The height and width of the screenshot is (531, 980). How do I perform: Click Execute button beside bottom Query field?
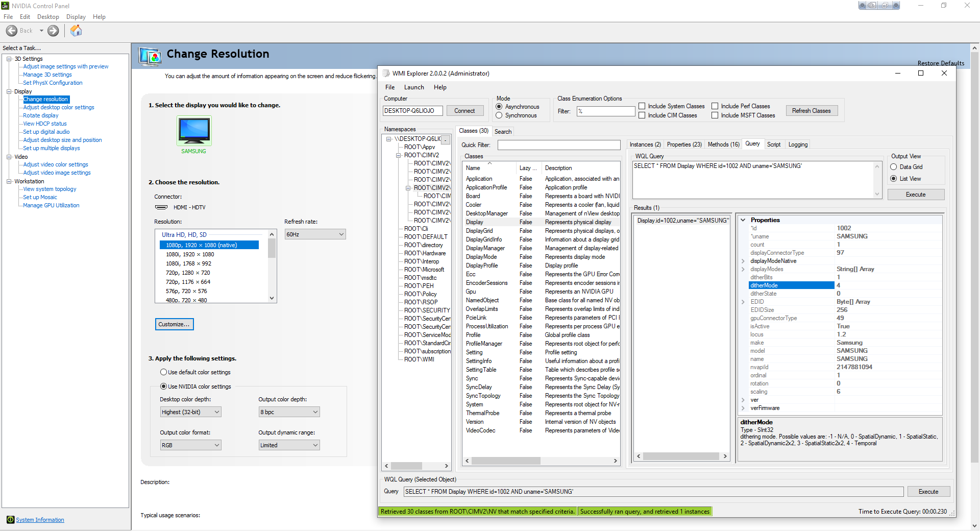pos(928,492)
